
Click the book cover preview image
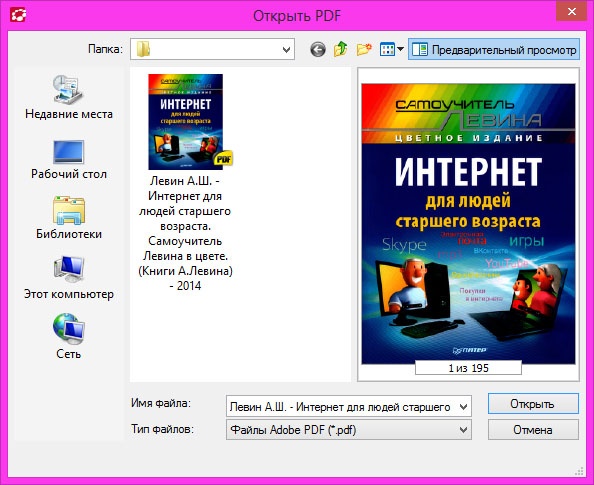468,224
